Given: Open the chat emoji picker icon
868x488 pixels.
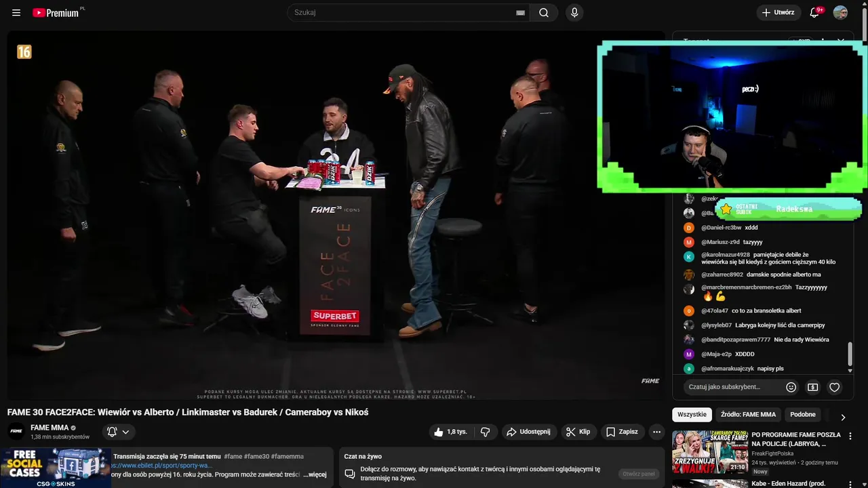Looking at the screenshot, I should pyautogui.click(x=791, y=387).
